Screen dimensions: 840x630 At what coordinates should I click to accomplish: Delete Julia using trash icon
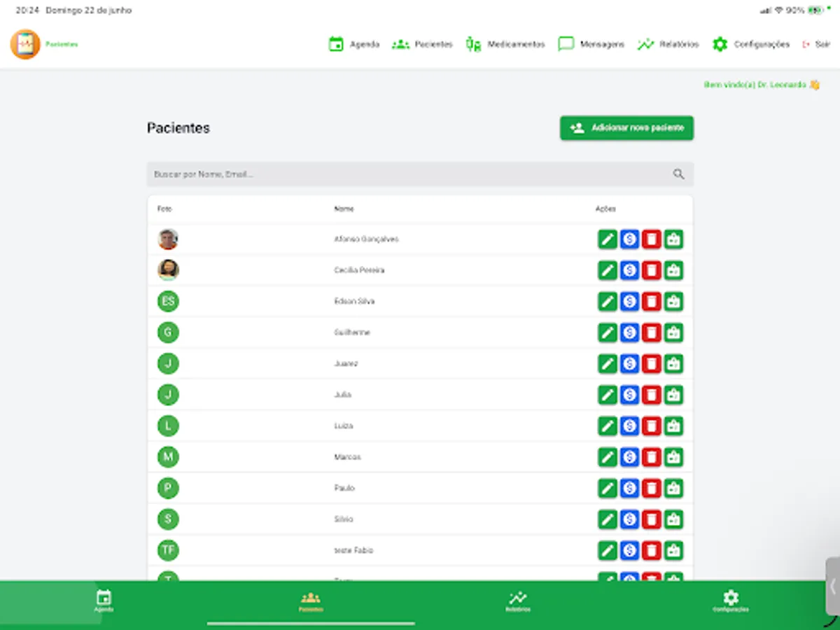tap(652, 395)
